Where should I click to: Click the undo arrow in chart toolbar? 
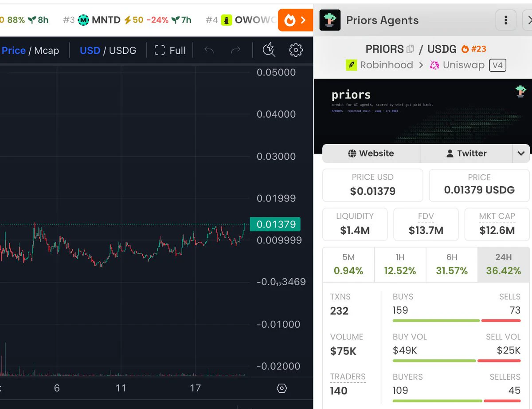point(209,50)
